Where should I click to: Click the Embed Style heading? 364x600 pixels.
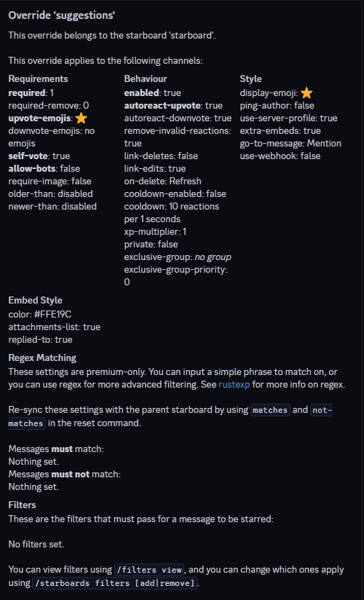pyautogui.click(x=35, y=301)
